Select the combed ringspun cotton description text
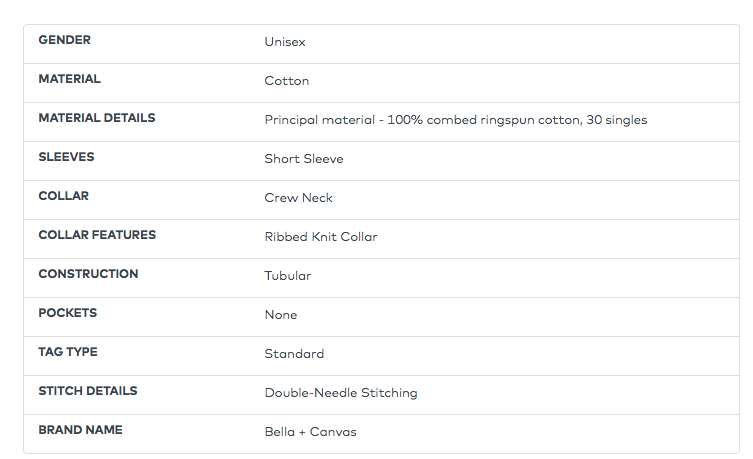 coord(455,120)
